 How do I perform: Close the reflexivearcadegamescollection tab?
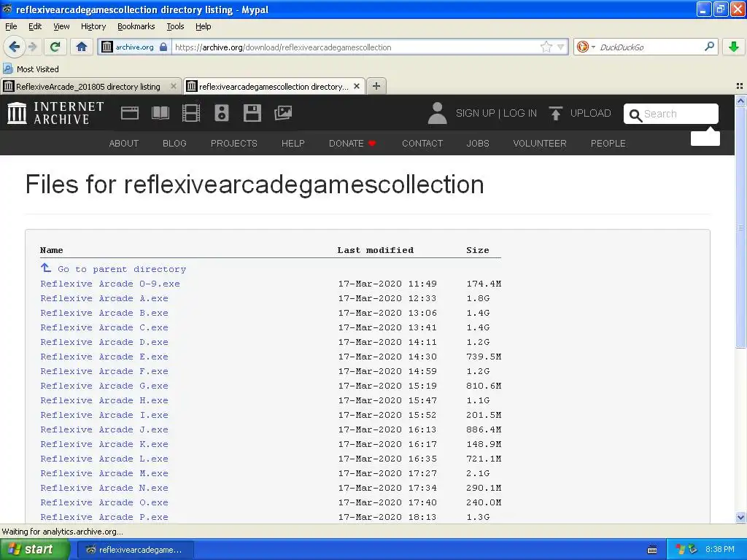(356, 86)
